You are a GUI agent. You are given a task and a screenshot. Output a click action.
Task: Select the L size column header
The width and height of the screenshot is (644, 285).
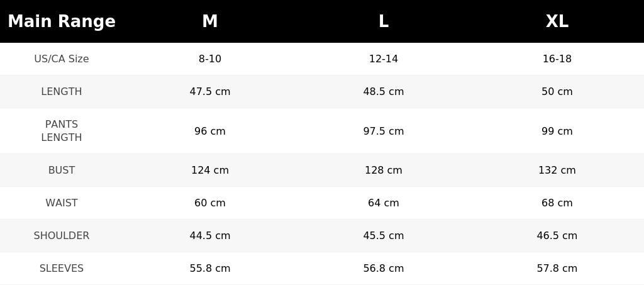tap(383, 21)
